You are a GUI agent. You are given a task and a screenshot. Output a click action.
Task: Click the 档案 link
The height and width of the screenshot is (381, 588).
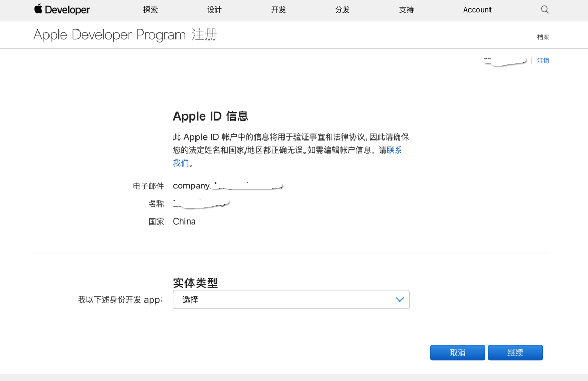[x=543, y=37]
